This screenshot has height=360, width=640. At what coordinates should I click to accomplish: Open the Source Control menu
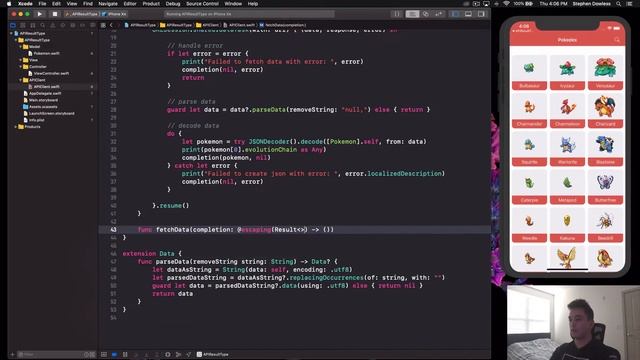tap(202, 4)
